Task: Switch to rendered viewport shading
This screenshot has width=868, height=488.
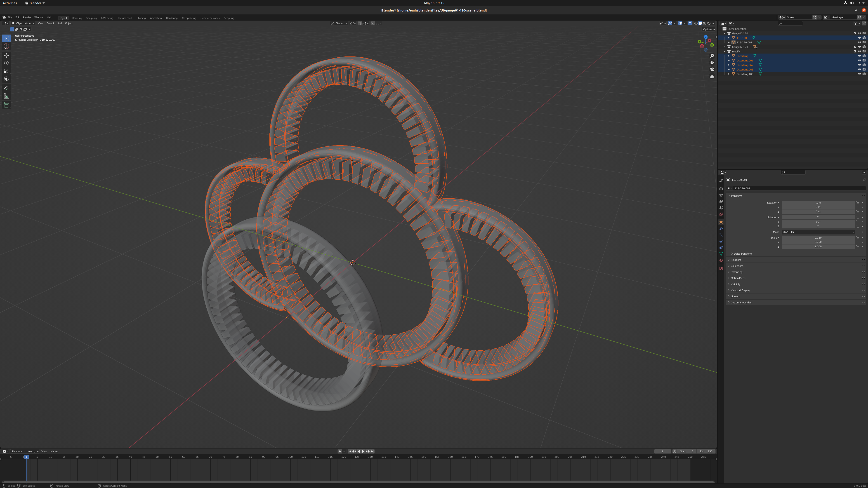Action: point(709,23)
